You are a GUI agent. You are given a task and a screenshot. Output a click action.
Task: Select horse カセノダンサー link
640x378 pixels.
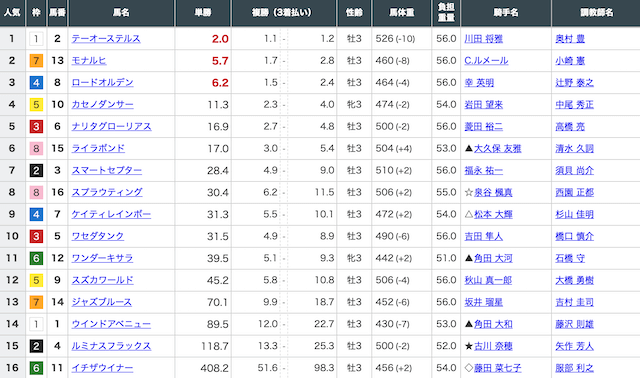coord(102,105)
